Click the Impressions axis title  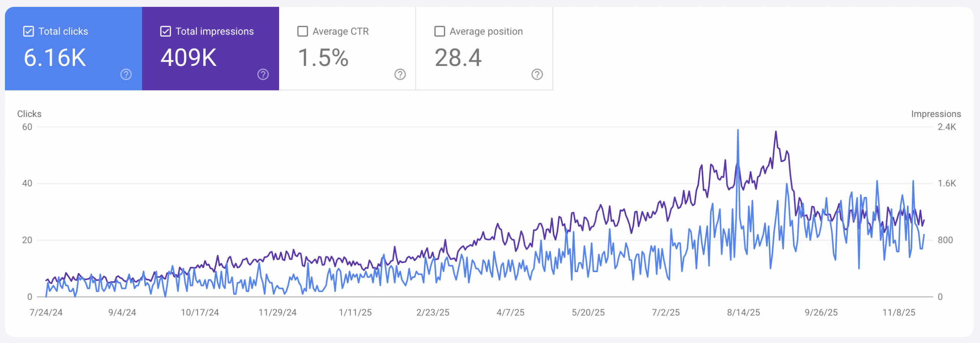tap(936, 114)
